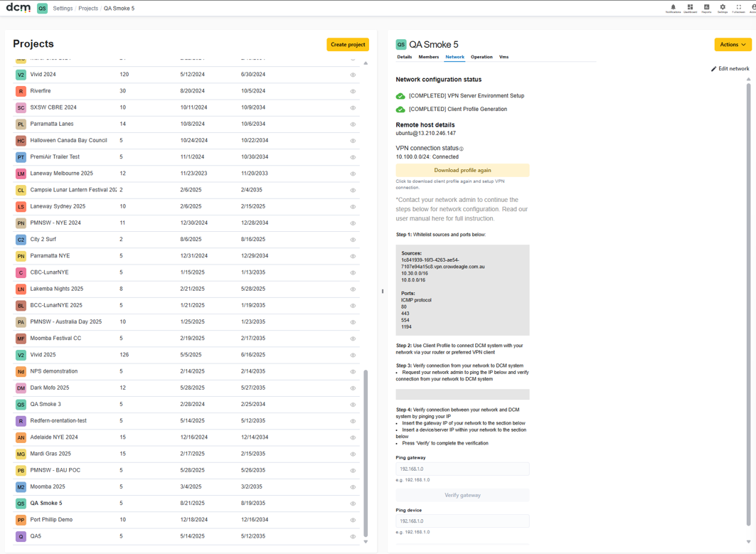Click the Create project button
The height and width of the screenshot is (554, 756).
(x=348, y=44)
